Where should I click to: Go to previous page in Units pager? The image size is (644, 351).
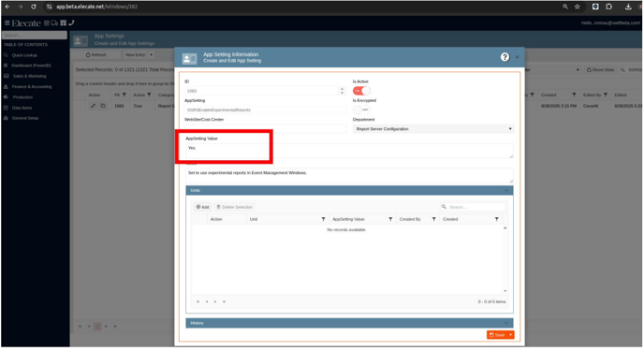pyautogui.click(x=207, y=301)
